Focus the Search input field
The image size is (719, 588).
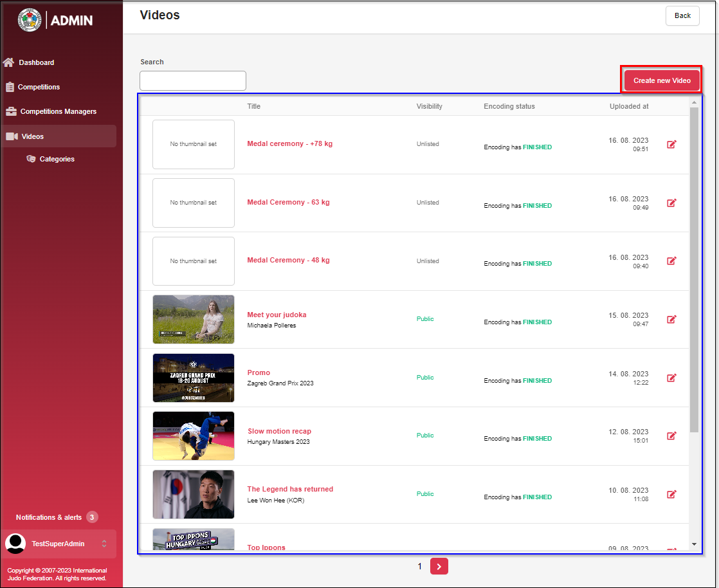(193, 80)
